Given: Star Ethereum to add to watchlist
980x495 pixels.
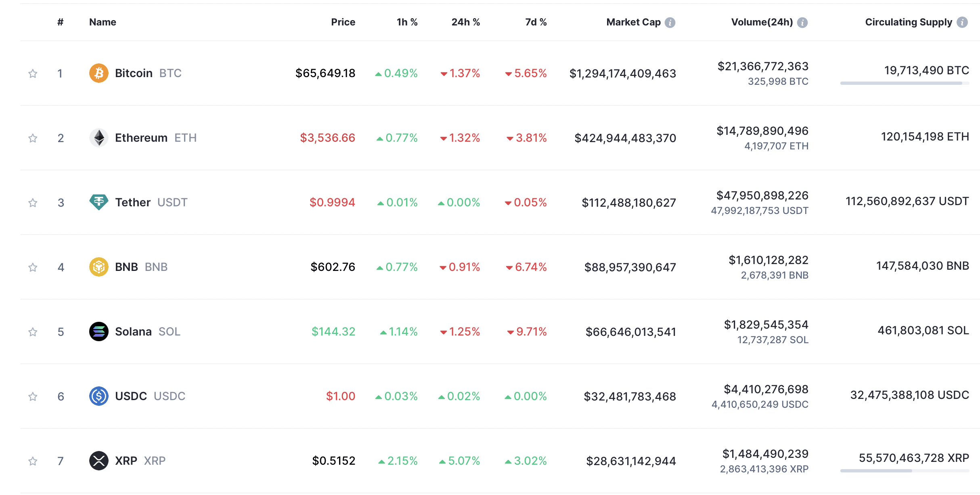Looking at the screenshot, I should (33, 138).
